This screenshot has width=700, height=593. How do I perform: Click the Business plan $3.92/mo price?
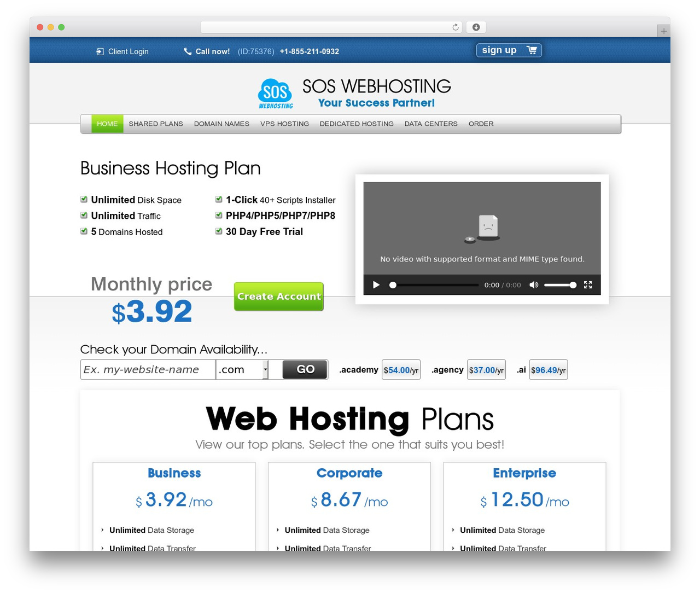click(174, 500)
